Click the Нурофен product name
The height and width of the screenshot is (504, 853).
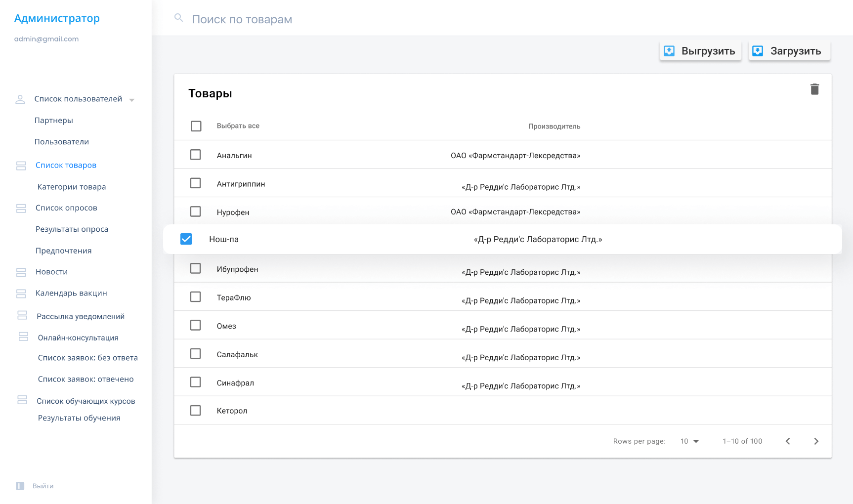tap(233, 212)
